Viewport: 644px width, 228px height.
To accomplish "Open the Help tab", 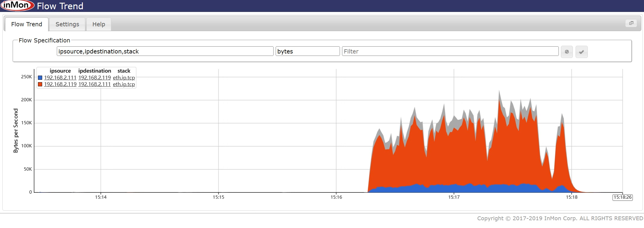I will [x=98, y=24].
